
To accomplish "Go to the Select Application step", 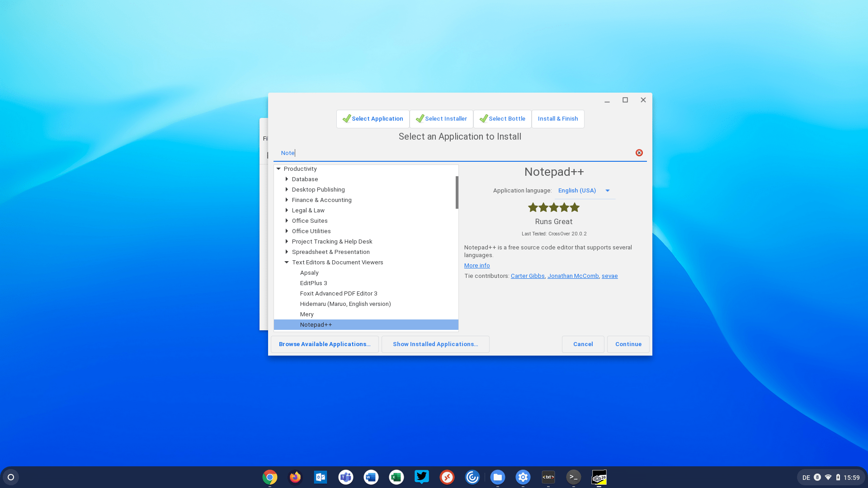I will (x=373, y=119).
